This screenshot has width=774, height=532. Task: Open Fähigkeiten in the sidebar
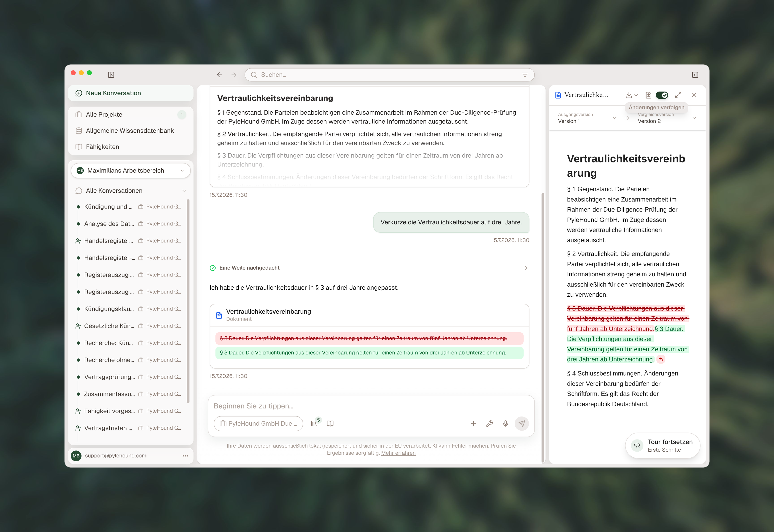[131, 147]
